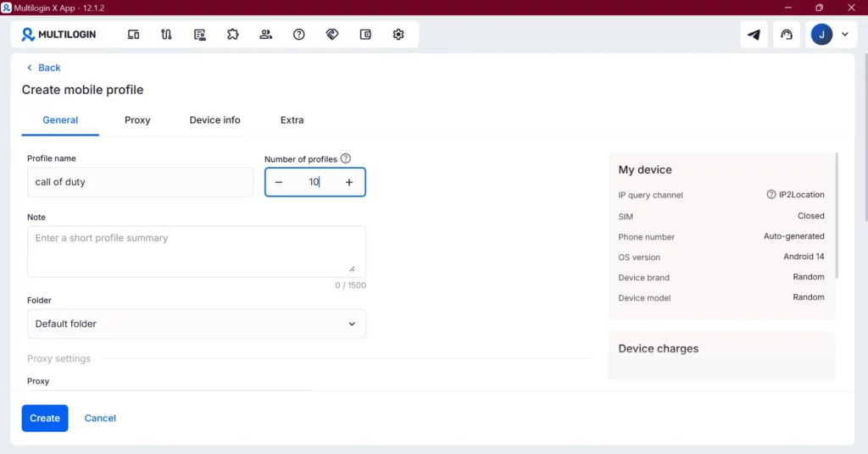The image size is (868, 454).
Task: Click the puzzle-piece extensions icon
Action: point(232,35)
